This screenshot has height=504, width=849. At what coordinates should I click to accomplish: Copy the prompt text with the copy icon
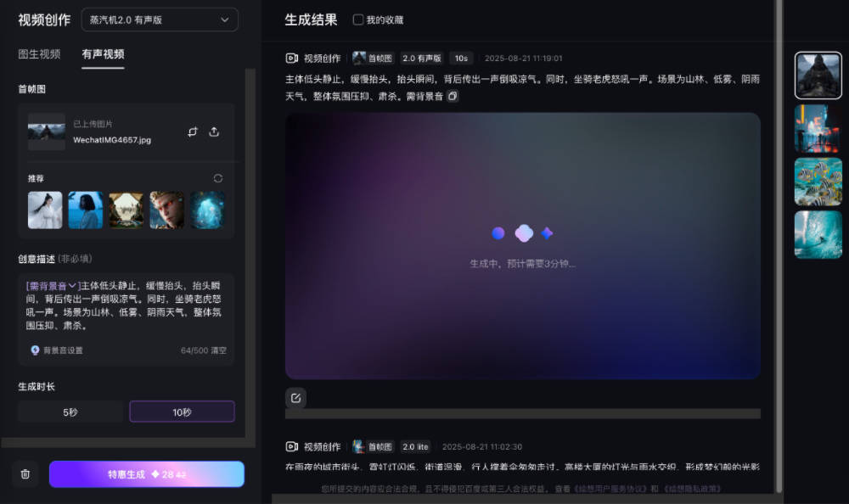[453, 97]
